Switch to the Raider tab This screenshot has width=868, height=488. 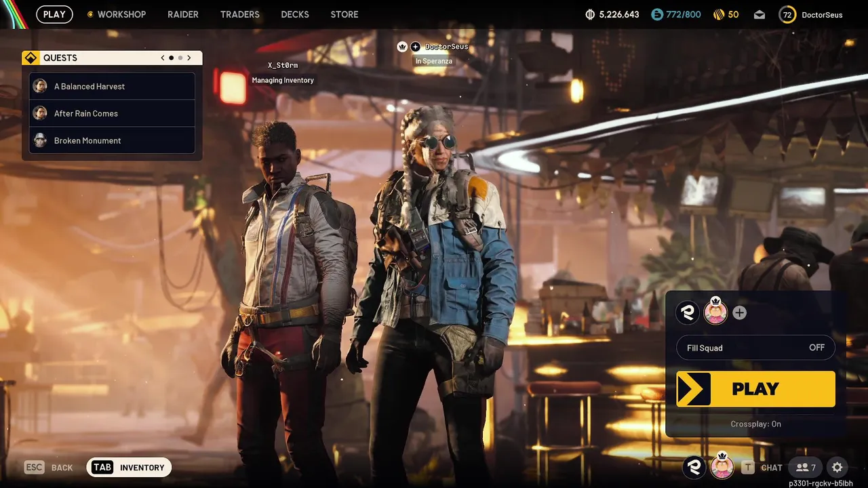(183, 14)
